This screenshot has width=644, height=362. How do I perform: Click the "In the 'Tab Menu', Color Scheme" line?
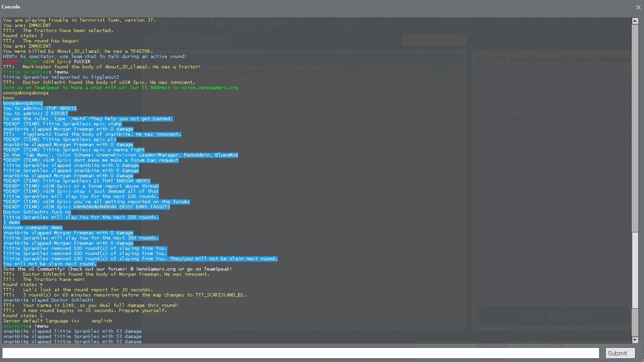click(x=120, y=155)
